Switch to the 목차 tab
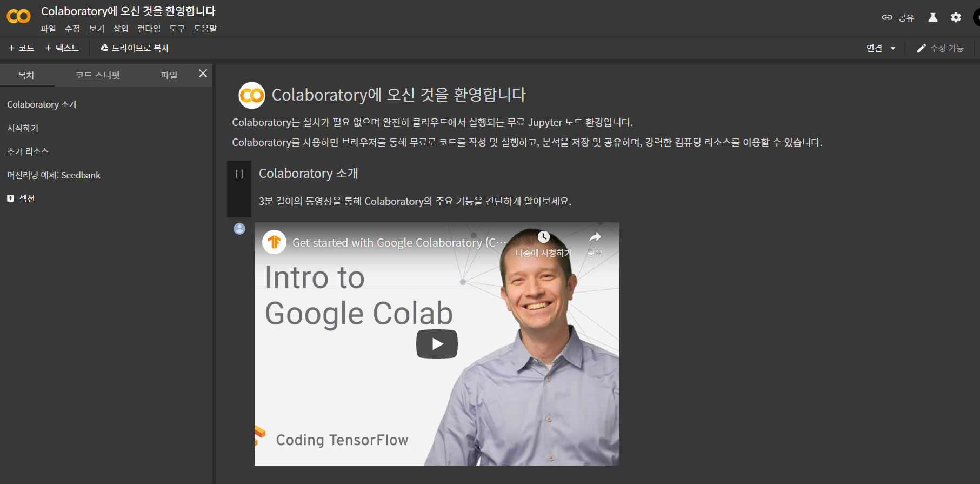 point(26,75)
